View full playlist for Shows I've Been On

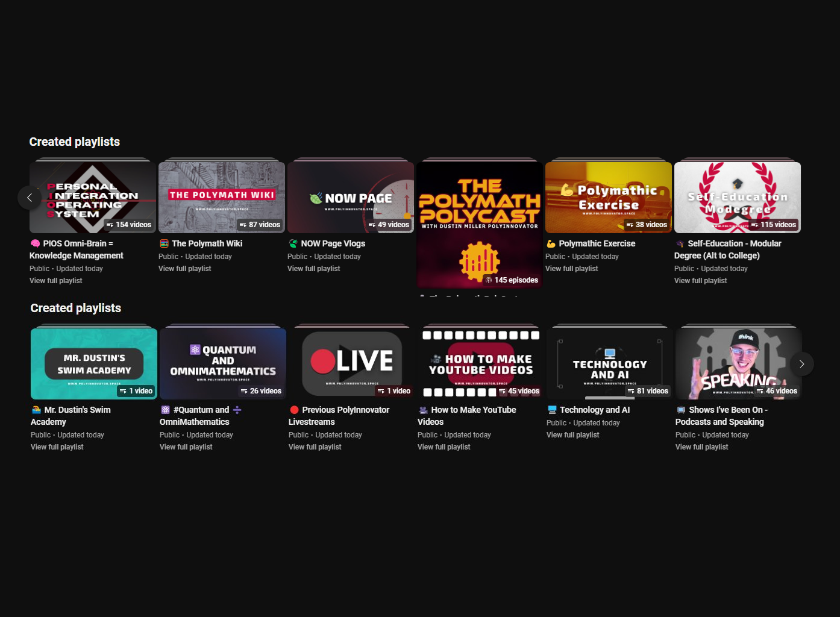pyautogui.click(x=701, y=447)
